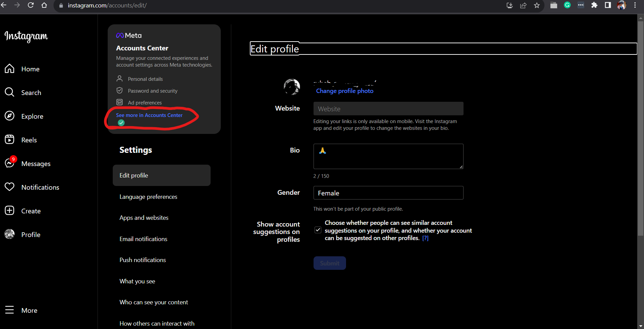Click the Meta logo
The width and height of the screenshot is (644, 329).
pos(129,36)
